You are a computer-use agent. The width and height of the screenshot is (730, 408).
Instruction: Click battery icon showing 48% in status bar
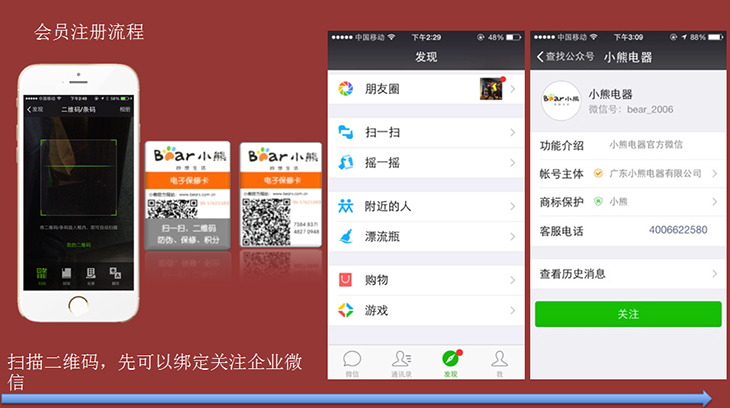[514, 37]
